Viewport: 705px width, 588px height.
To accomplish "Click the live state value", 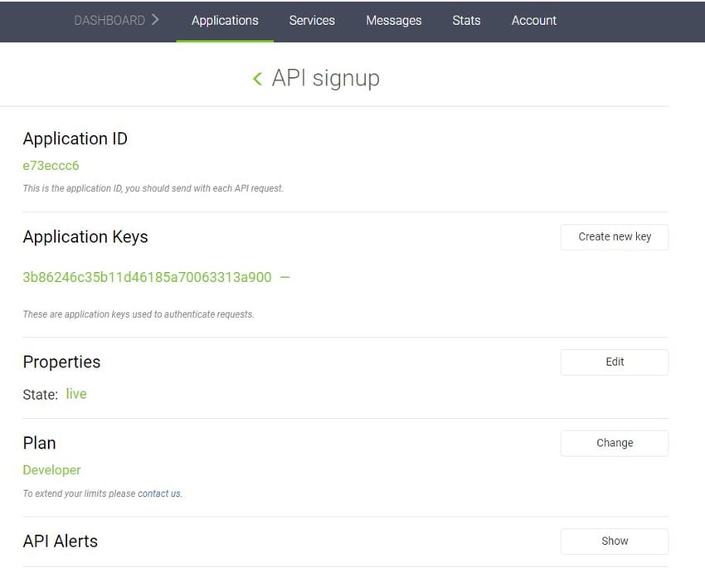I will click(x=76, y=394).
